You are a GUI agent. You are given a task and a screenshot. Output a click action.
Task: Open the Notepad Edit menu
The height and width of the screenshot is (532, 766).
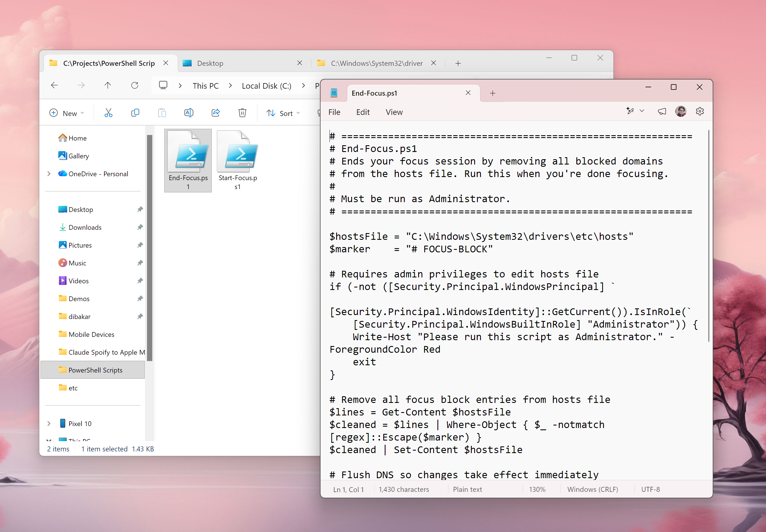coord(363,112)
